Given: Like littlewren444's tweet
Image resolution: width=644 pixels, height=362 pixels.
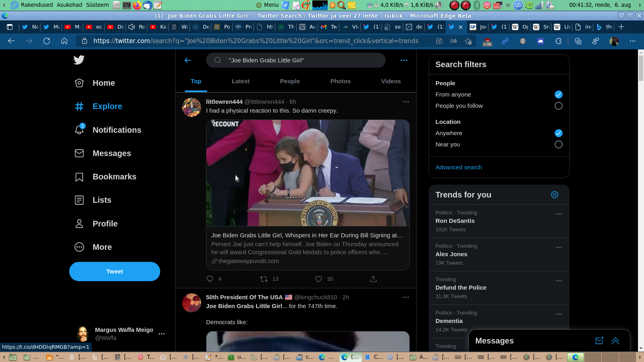Looking at the screenshot, I should point(318,279).
